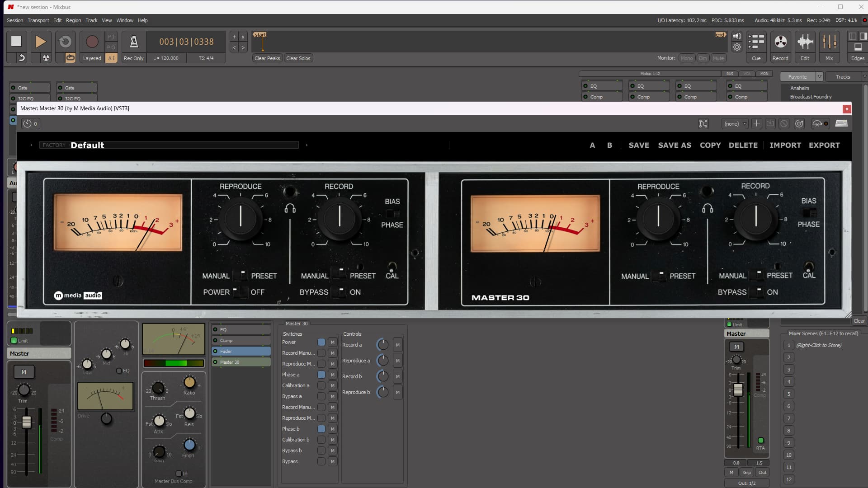Image resolution: width=868 pixels, height=488 pixels.
Task: Flip the left BYPASS / ON switch
Action: (x=339, y=292)
